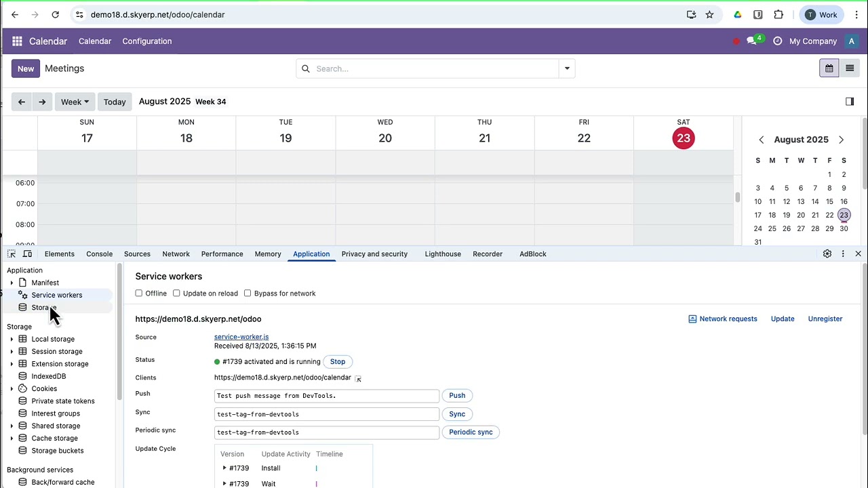Open DevTools more options menu
Image resolution: width=868 pixels, height=488 pixels.
(843, 253)
